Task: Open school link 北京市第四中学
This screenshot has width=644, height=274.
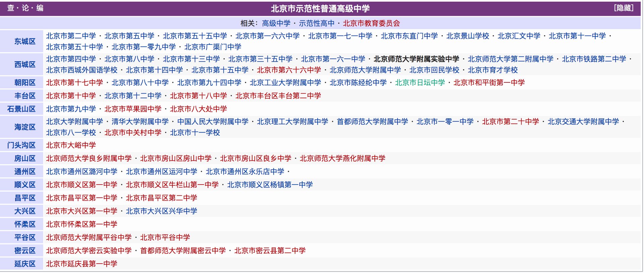Action: [71, 59]
